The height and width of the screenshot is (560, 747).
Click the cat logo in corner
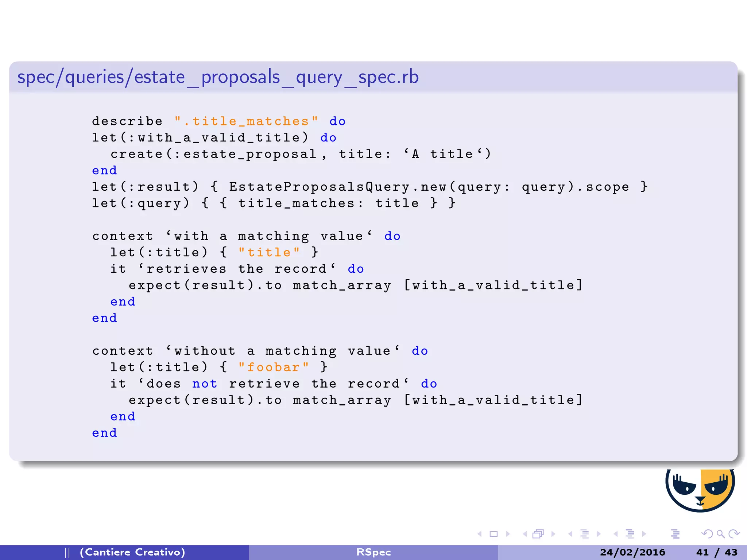(x=700, y=490)
